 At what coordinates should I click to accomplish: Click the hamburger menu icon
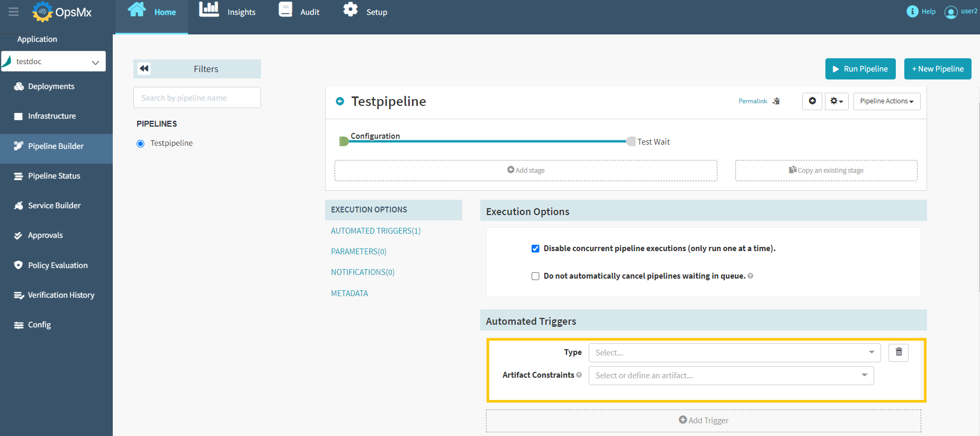tap(14, 12)
